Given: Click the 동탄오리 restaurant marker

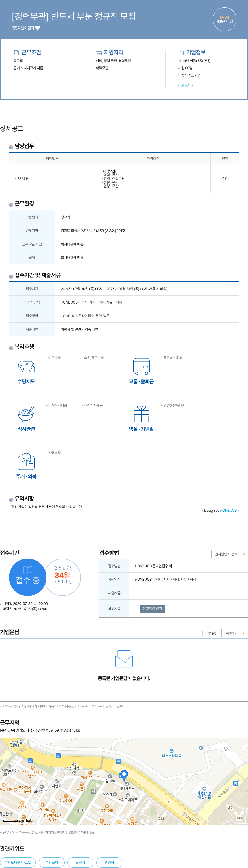Looking at the screenshot, I should (107, 806).
